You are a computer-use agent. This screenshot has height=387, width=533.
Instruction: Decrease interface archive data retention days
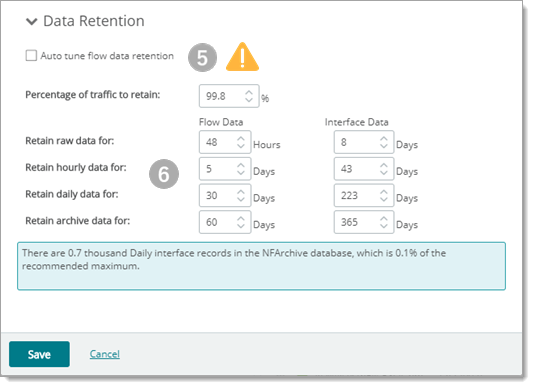pos(384,225)
